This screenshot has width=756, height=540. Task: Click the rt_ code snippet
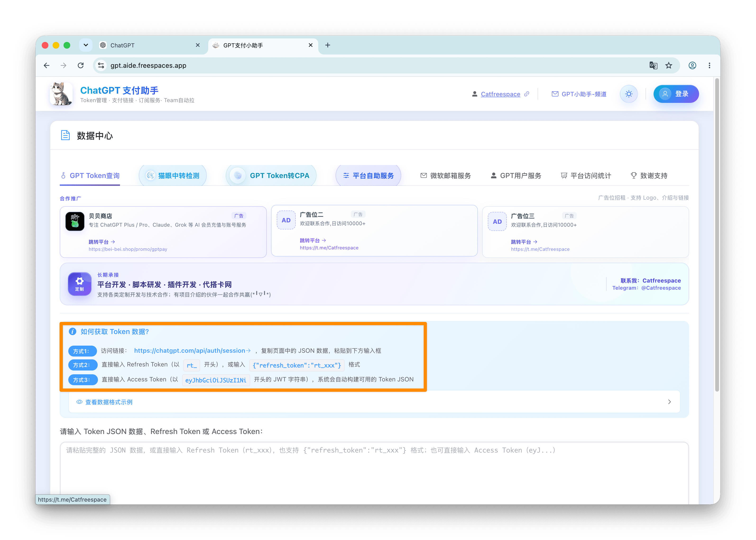click(192, 365)
